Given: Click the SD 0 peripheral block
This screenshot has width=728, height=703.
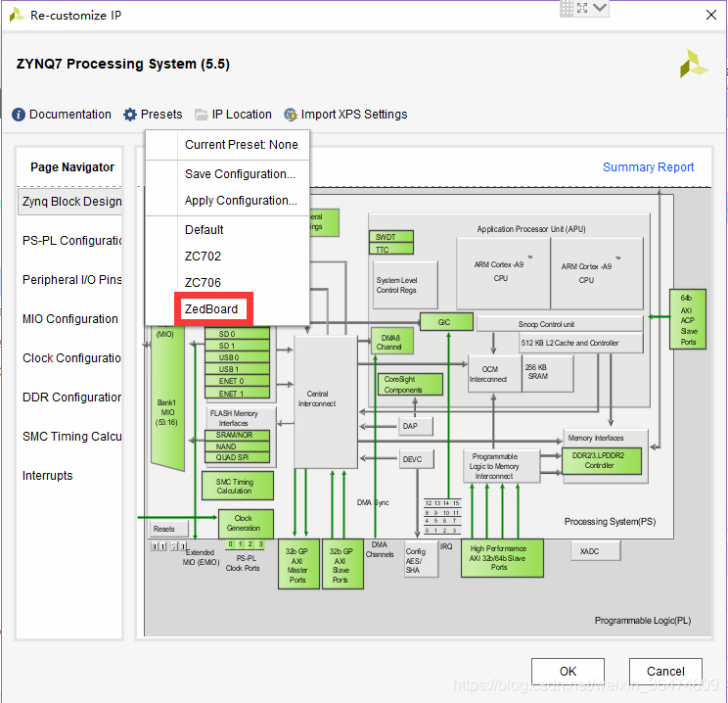Looking at the screenshot, I should [x=237, y=334].
